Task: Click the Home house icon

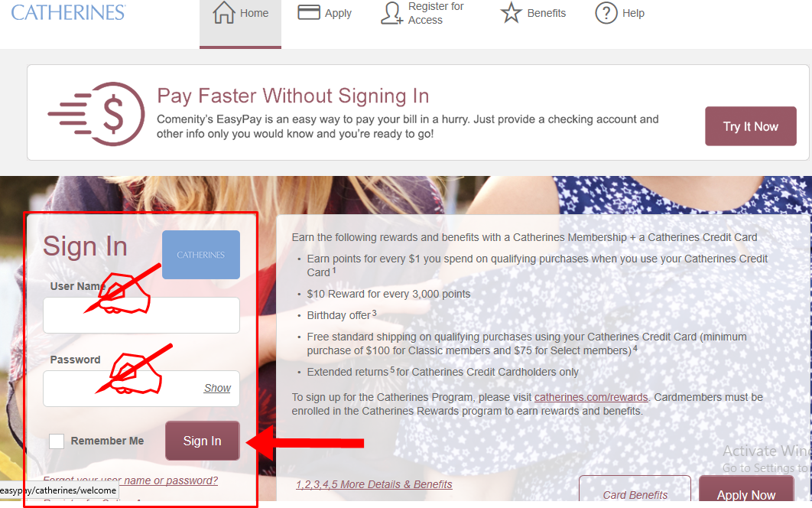Action: tap(224, 12)
